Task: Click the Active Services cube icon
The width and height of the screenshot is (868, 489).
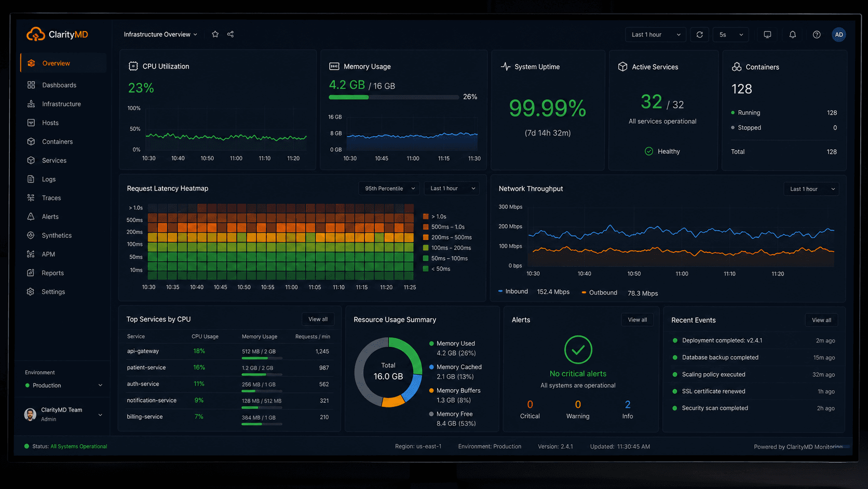Action: (x=623, y=67)
